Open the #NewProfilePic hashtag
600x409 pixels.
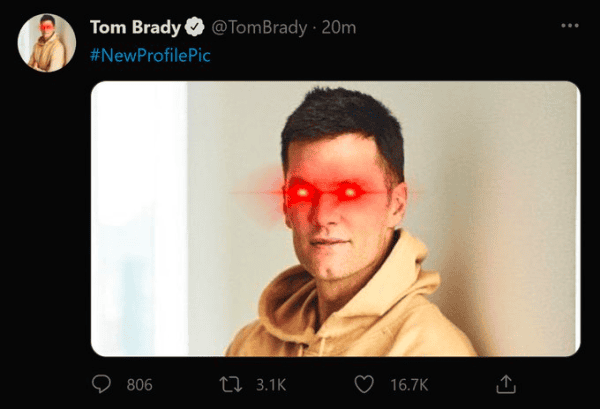150,55
